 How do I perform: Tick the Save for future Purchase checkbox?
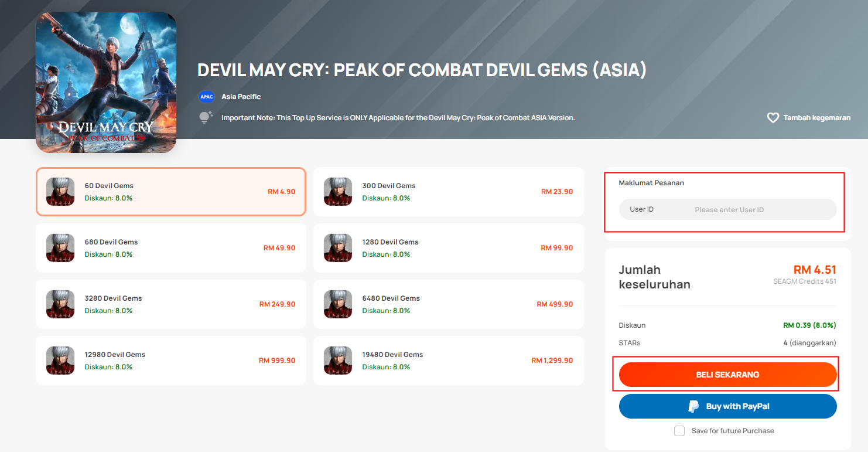click(x=679, y=431)
